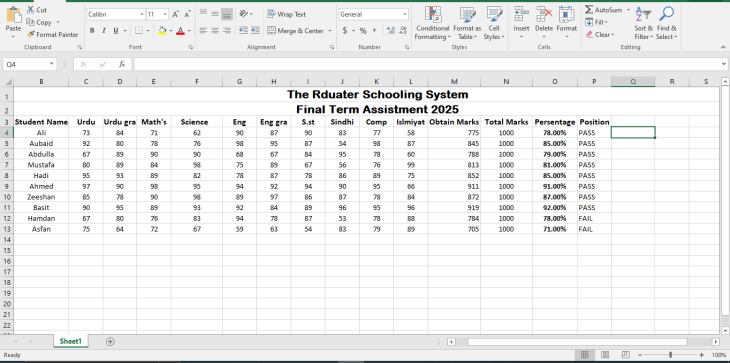Center text horizontally
Screen dimensions: 730x363
coord(215,31)
